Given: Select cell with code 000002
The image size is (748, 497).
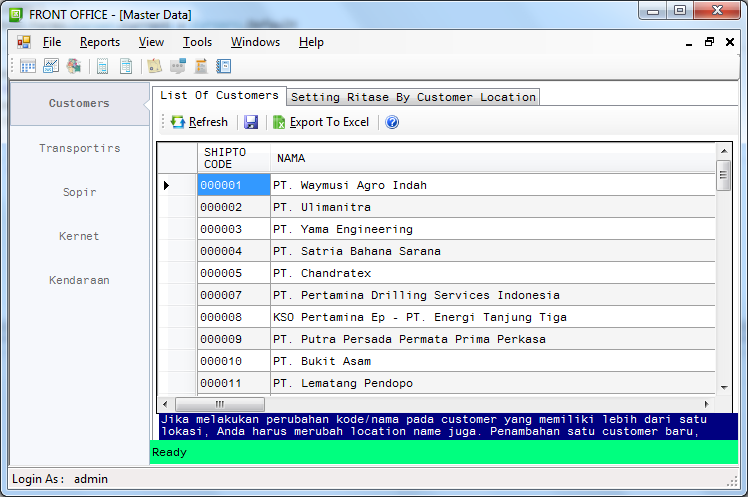Looking at the screenshot, I should pos(234,207).
